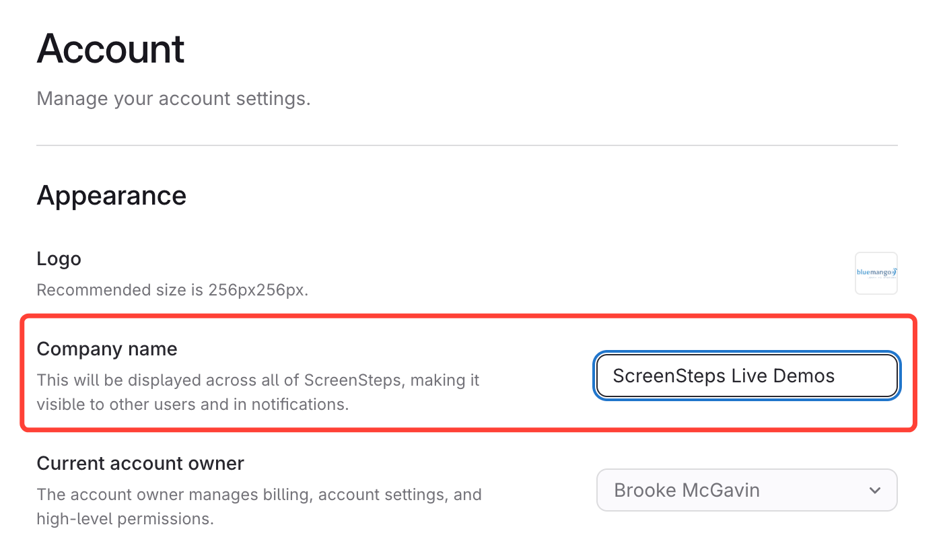This screenshot has height=560, width=945.
Task: Click the 'account owner manages billing' description
Action: (259, 495)
